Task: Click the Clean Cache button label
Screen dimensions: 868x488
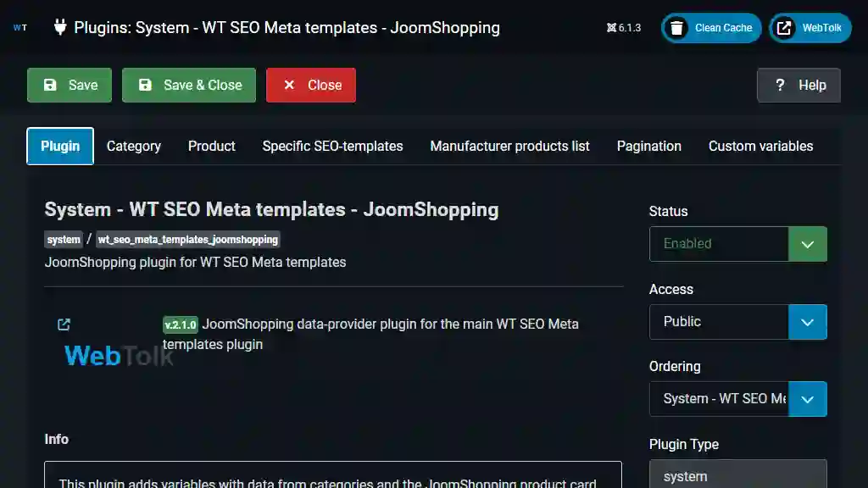Action: (x=724, y=28)
